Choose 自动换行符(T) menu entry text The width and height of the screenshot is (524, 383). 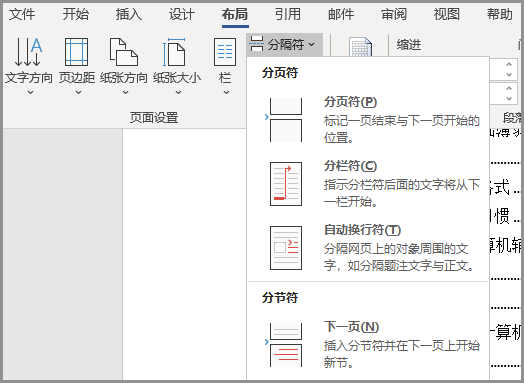coord(362,230)
